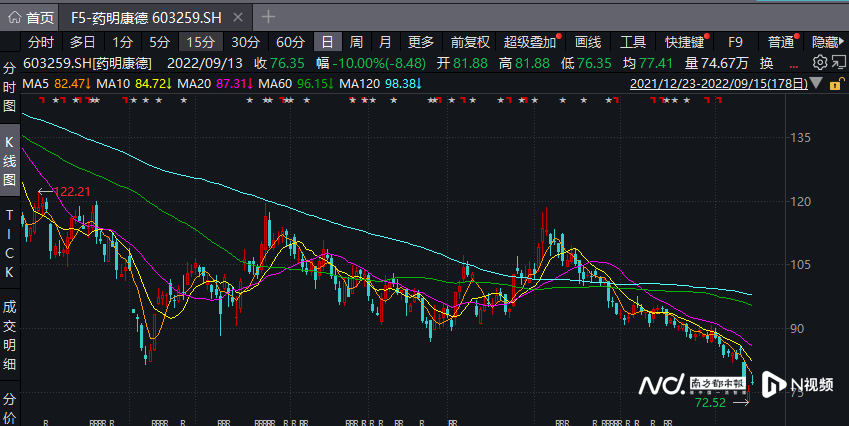Select 1分 minute interval

tap(122, 42)
